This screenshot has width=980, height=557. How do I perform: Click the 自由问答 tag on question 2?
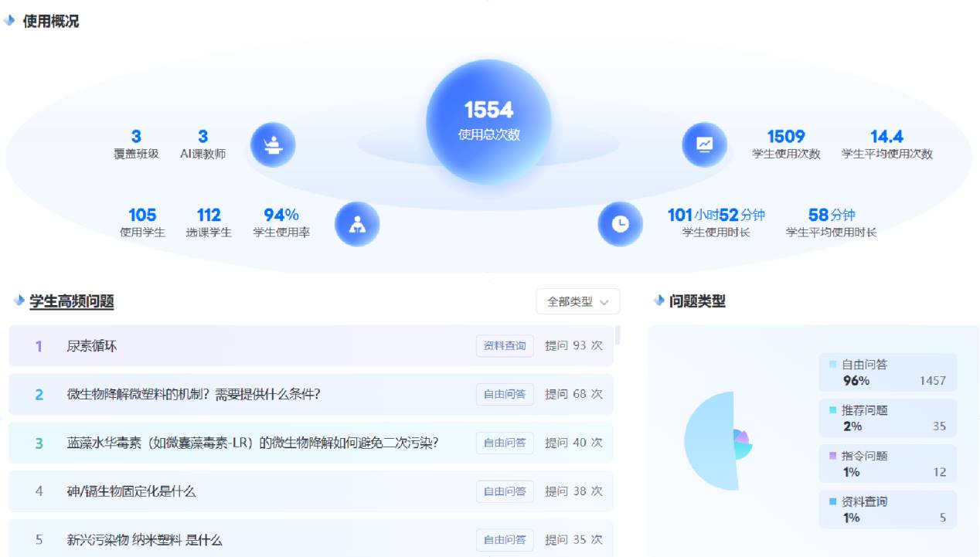tap(505, 394)
